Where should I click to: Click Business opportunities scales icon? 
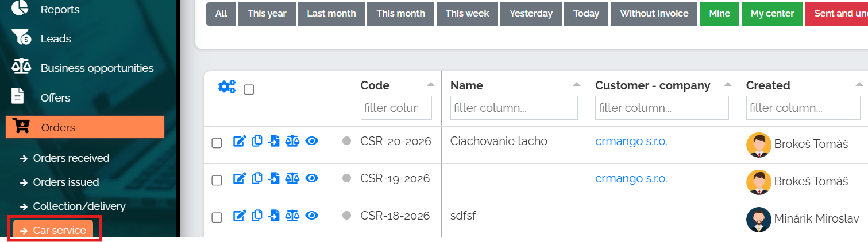click(21, 67)
